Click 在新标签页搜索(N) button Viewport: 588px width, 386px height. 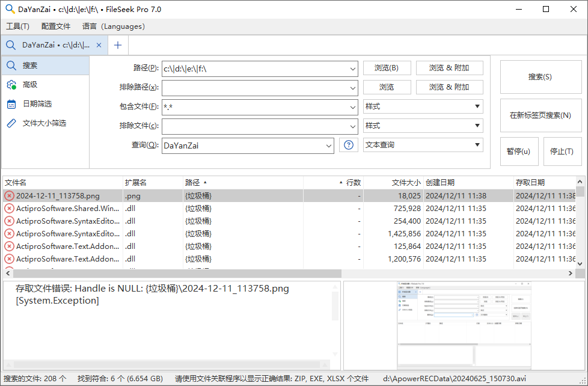click(x=541, y=115)
